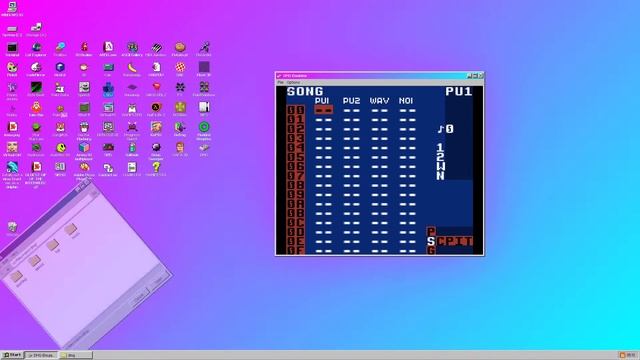This screenshot has height=360, width=640.
Task: Open the black-and-green Acid Box icon
Action: click(x=36, y=87)
